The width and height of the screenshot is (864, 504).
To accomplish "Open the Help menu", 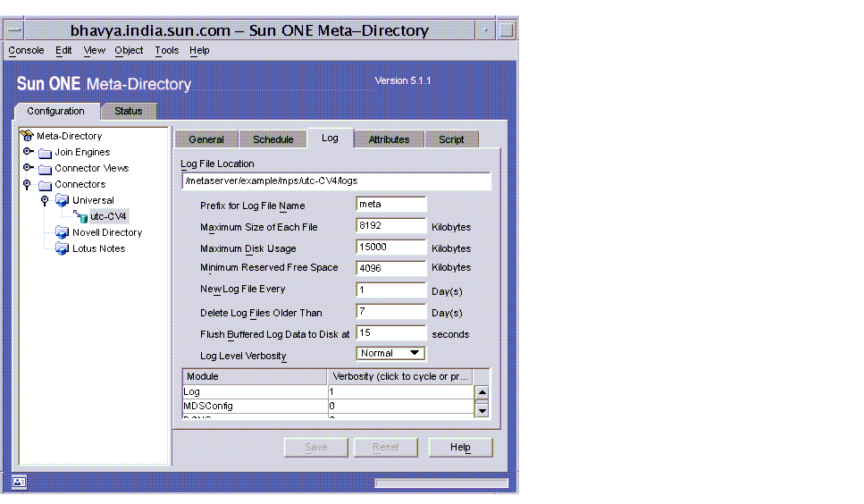I will click(199, 50).
